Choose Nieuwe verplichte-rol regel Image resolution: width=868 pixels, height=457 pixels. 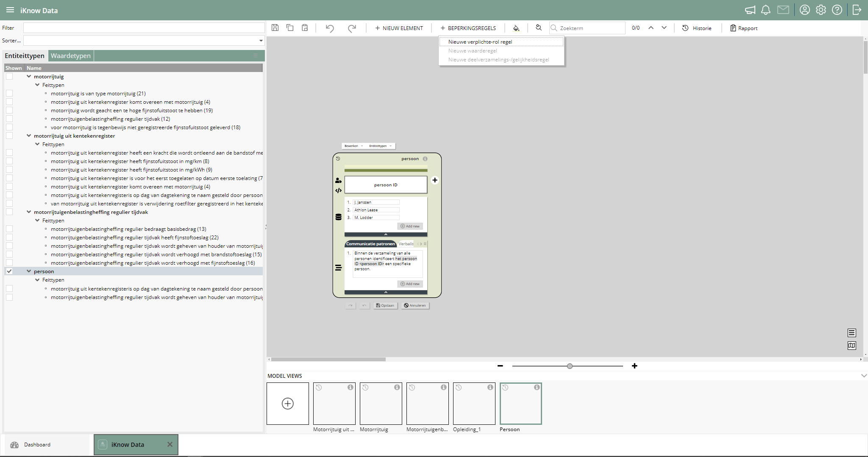coord(501,42)
